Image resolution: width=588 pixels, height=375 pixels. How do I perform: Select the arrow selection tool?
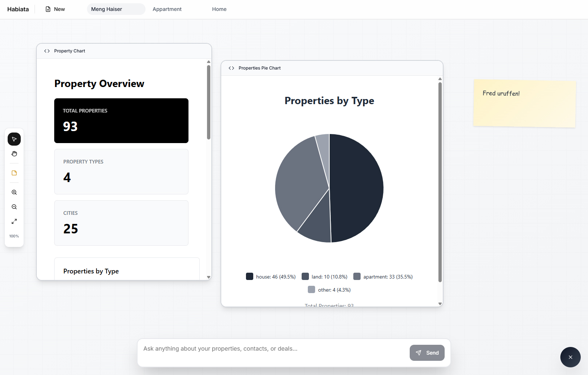[14, 139]
